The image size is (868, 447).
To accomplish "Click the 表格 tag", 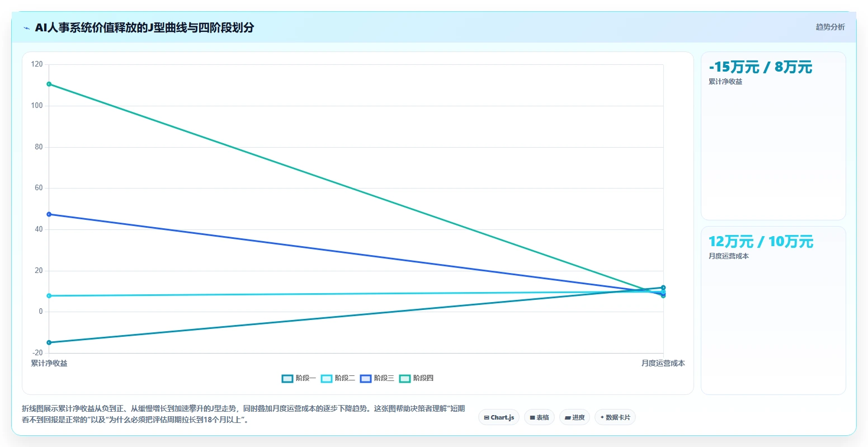I will pos(539,417).
